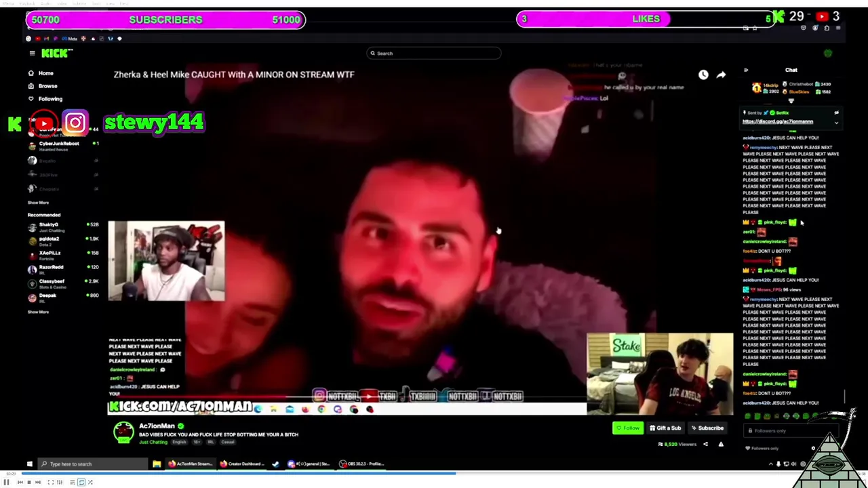Expand the gift leaderboard arrow
The image size is (868, 488).
791,100
